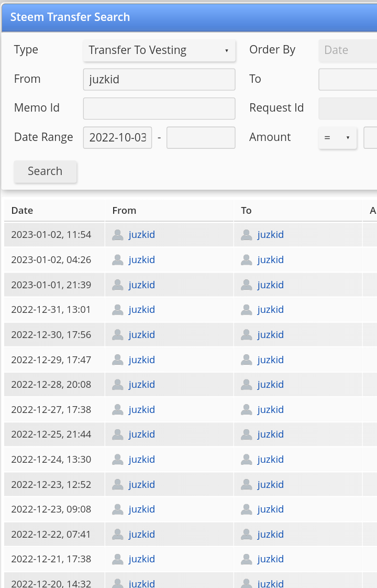This screenshot has height=588, width=377.
Task: Open To juzkid link in 2022-12-22, 07:41 row
Action: tap(271, 535)
